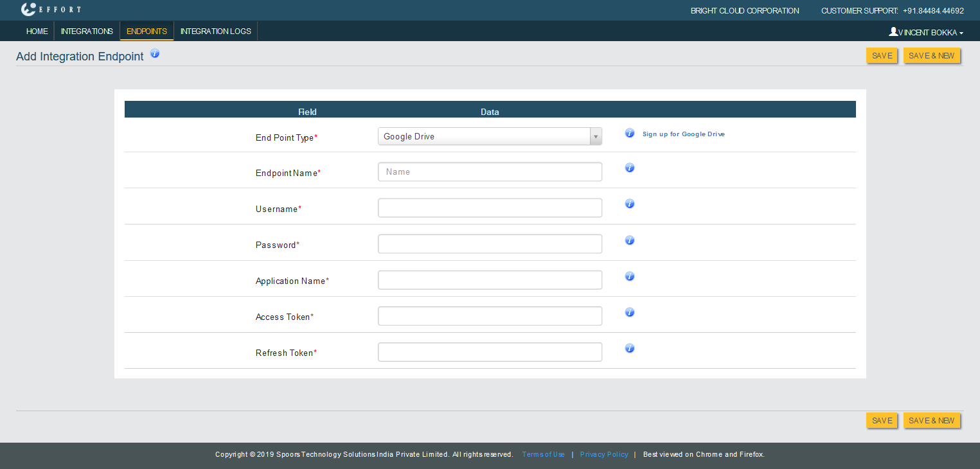Expand the Vincent Bokka user menu
980x469 pixels.
926,32
